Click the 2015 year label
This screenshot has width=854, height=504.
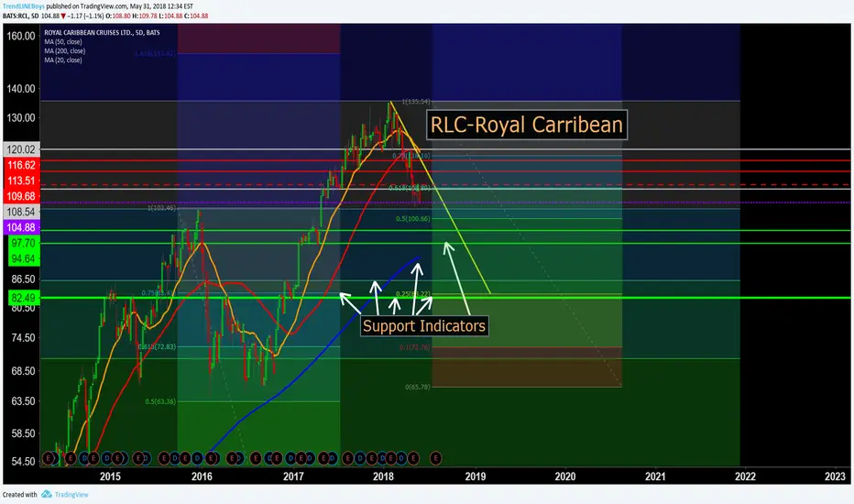pyautogui.click(x=110, y=477)
